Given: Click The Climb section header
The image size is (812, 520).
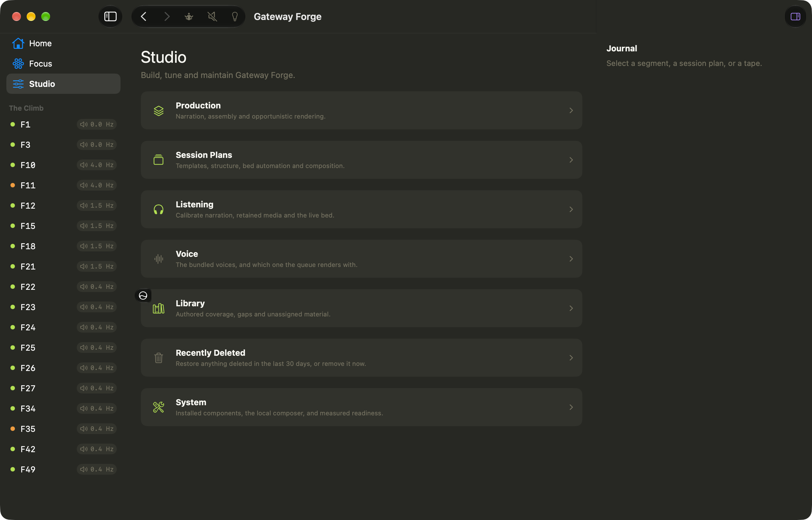Looking at the screenshot, I should 26,108.
